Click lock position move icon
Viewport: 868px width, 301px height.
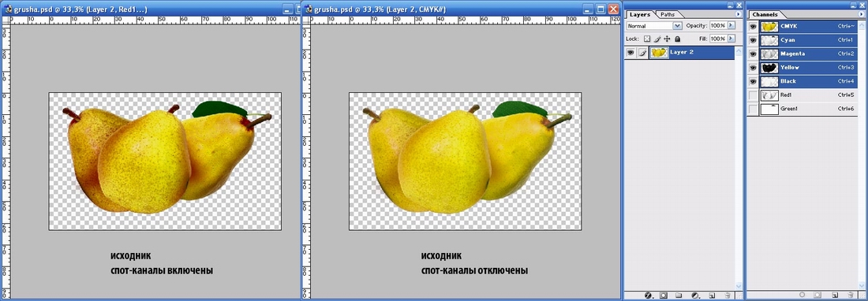667,39
